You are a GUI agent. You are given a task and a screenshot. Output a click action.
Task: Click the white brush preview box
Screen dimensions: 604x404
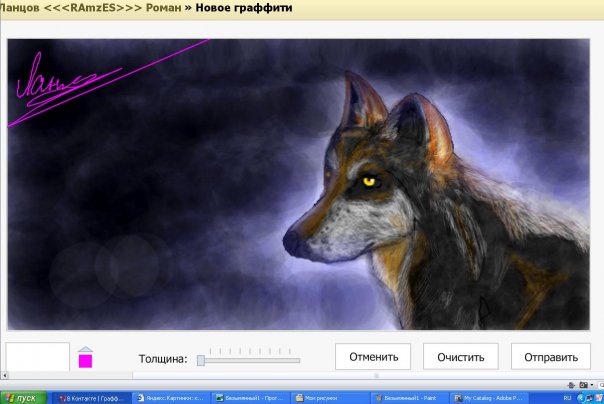pyautogui.click(x=37, y=357)
